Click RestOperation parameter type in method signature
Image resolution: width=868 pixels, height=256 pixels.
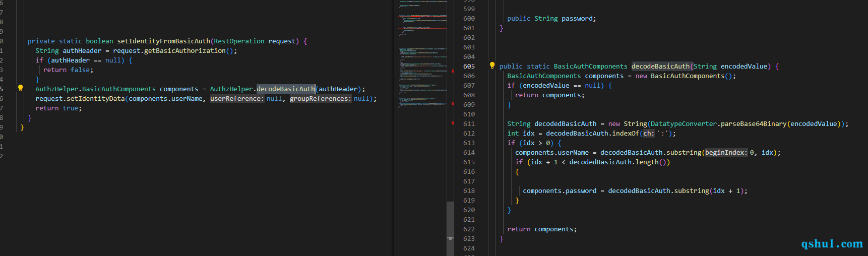(239, 41)
